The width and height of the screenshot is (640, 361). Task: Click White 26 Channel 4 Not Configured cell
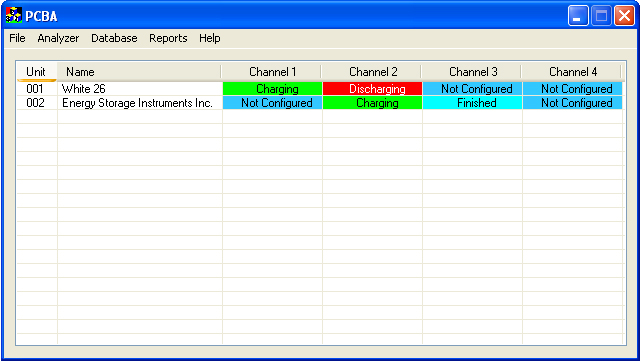click(x=572, y=89)
